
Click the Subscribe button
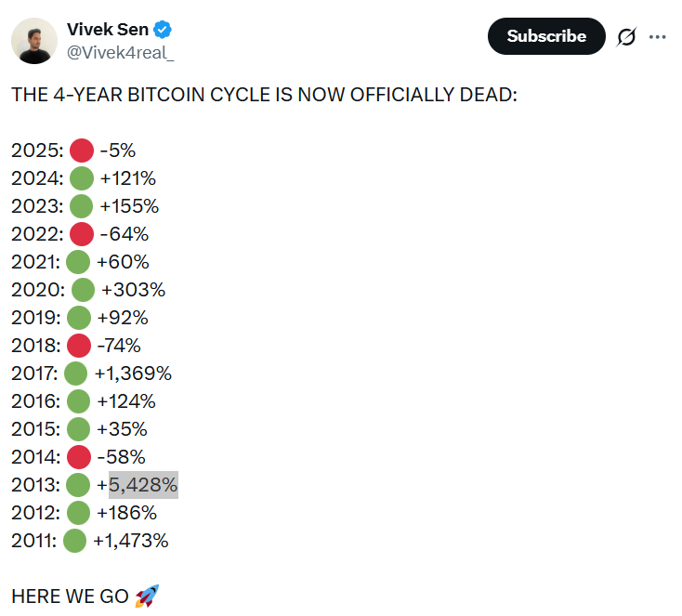[x=546, y=36]
